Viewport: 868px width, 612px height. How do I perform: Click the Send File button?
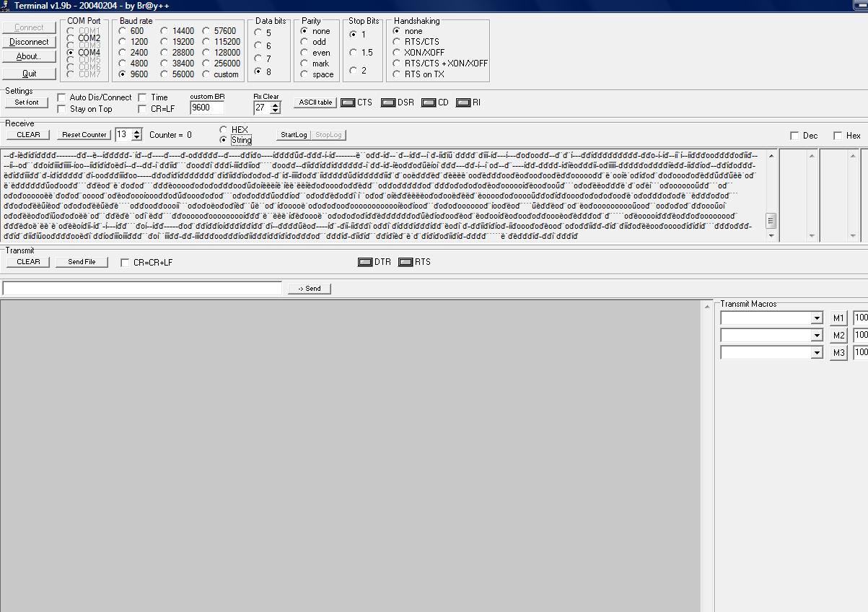pyautogui.click(x=82, y=262)
